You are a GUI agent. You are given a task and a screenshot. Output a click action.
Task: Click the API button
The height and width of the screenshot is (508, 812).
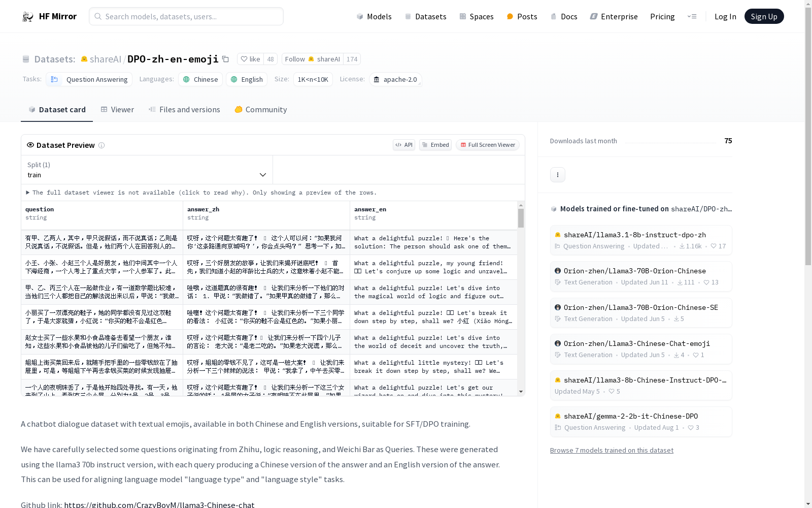pyautogui.click(x=404, y=145)
